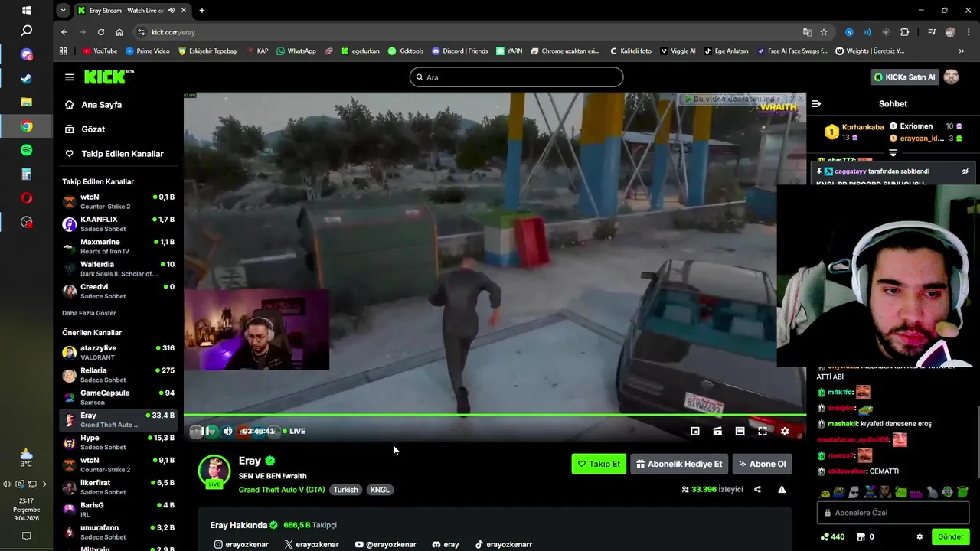Open Chrome tab search dropdown

[64, 11]
